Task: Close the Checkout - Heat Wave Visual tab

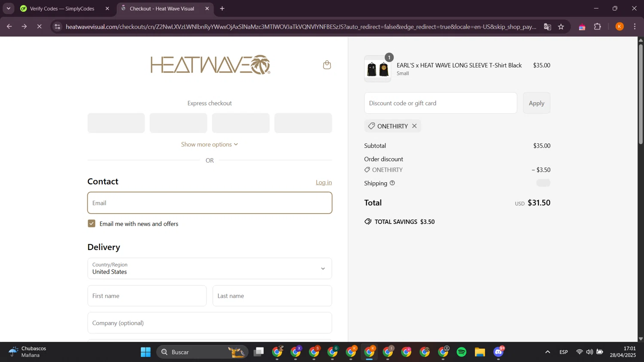Action: [x=207, y=9]
